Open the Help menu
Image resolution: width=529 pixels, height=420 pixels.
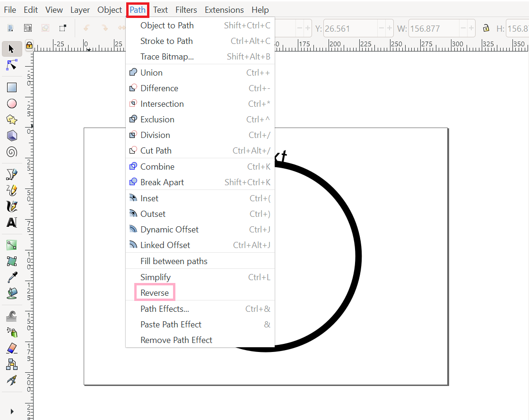coord(260,10)
